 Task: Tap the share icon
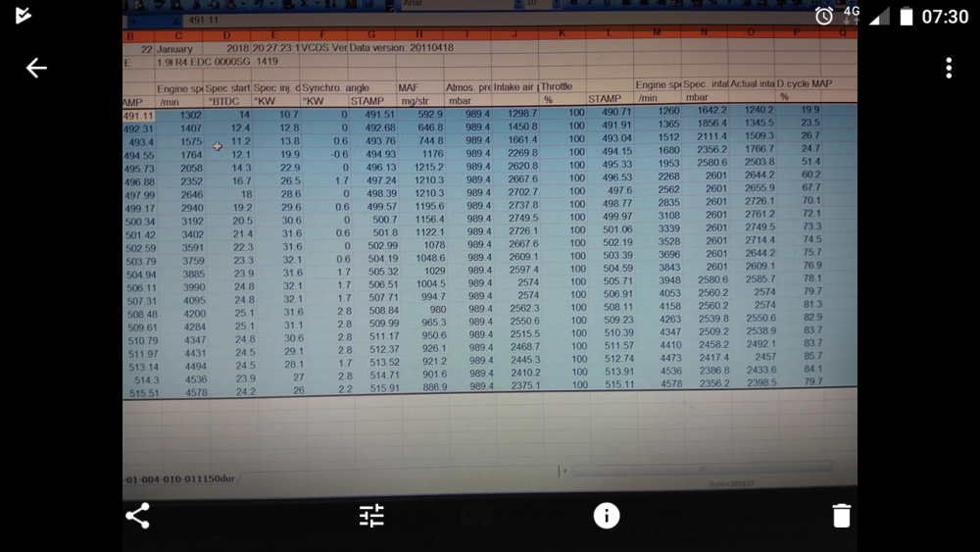pos(137,516)
